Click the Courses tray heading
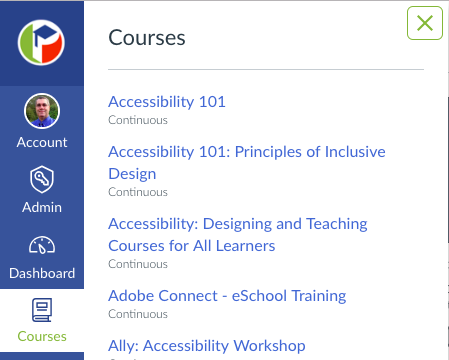Image resolution: width=449 pixels, height=360 pixels. click(x=147, y=38)
